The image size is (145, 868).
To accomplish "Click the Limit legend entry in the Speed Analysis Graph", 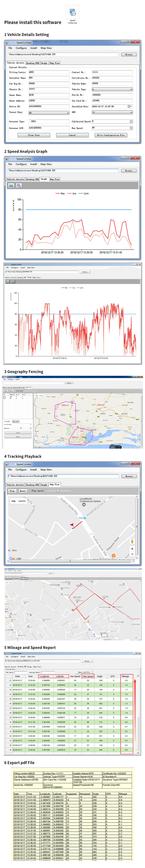I will [84, 193].
